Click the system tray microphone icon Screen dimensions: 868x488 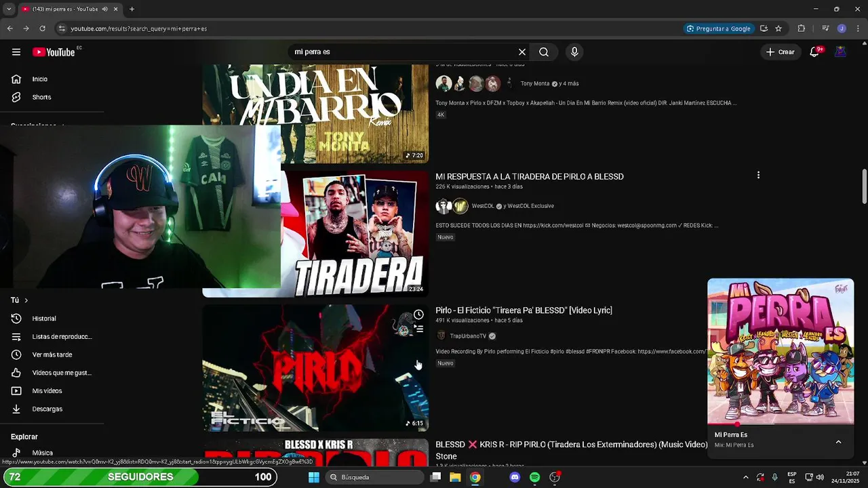point(774,477)
